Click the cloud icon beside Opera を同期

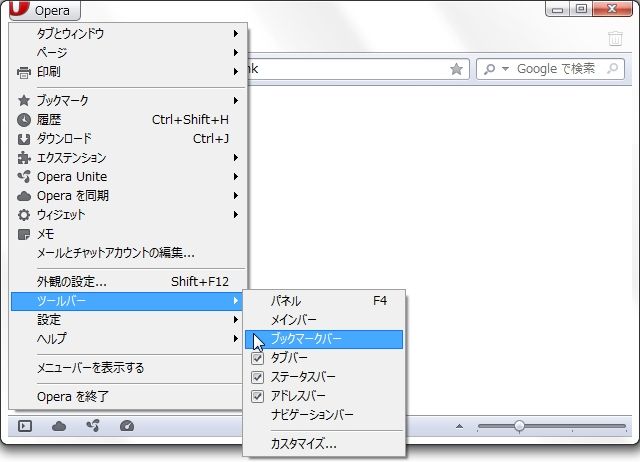tap(24, 196)
